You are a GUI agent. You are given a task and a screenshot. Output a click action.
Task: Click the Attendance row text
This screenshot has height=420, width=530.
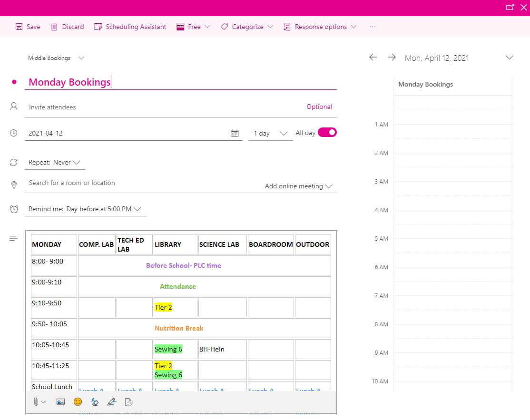[178, 286]
